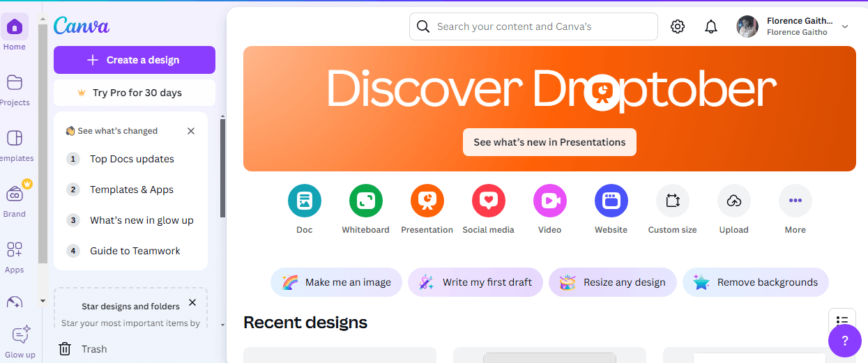This screenshot has width=868, height=363.
Task: Open the Glow up sidebar icon
Action: (x=21, y=335)
